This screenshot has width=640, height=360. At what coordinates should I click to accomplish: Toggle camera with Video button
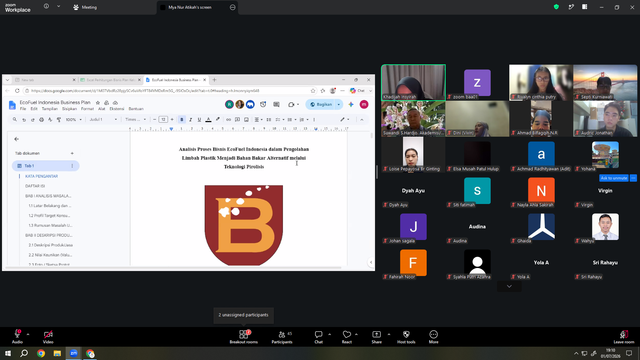pos(48,337)
